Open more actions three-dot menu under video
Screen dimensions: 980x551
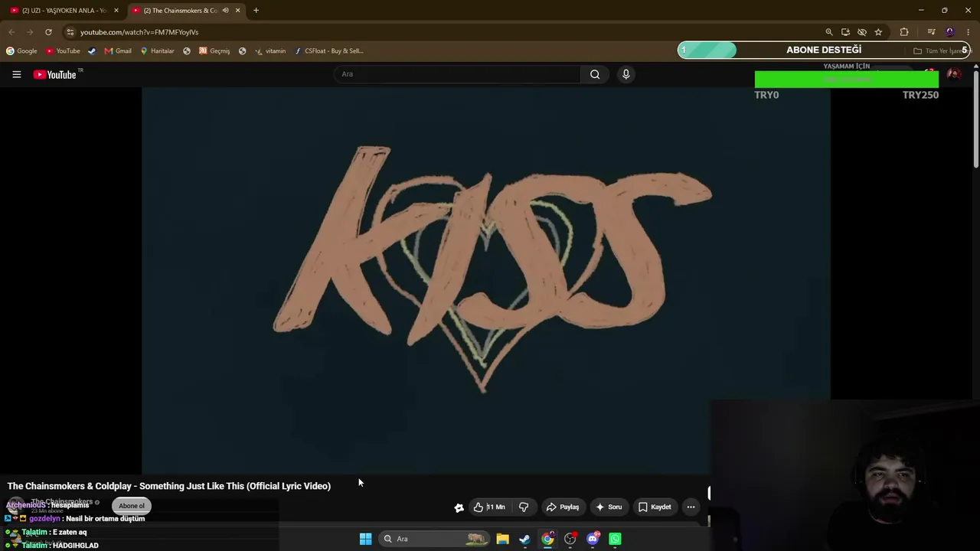click(x=691, y=507)
